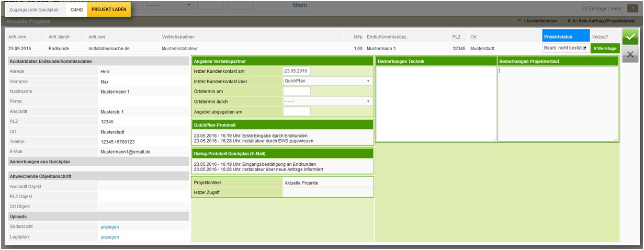Click the Zugangscode Quickplan code field
The image size is (644, 250).
77,10
